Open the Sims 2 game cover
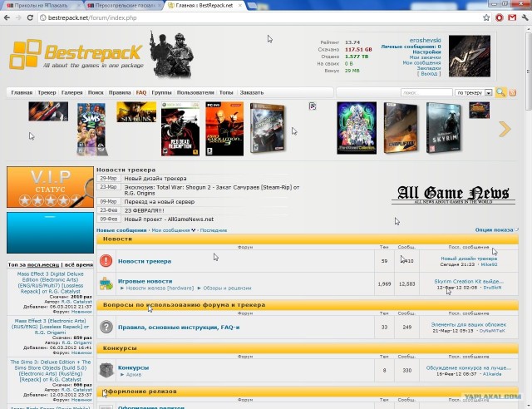Image resolution: width=532 pixels, height=409 pixels. click(91, 129)
